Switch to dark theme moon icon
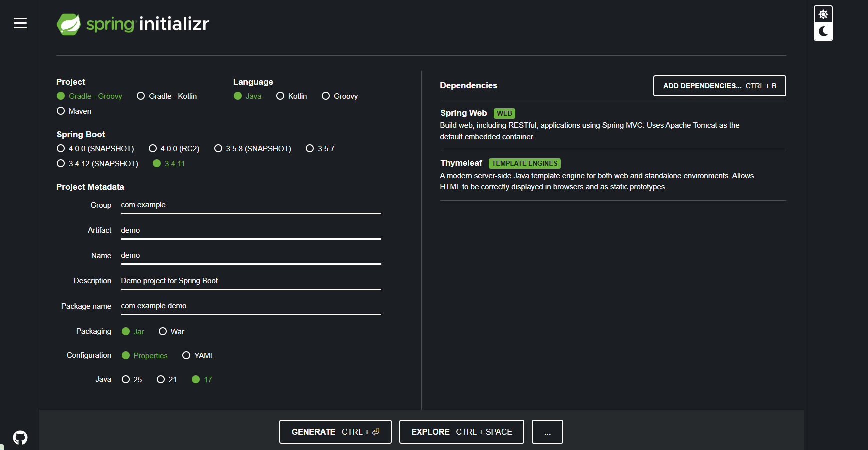 (x=823, y=32)
